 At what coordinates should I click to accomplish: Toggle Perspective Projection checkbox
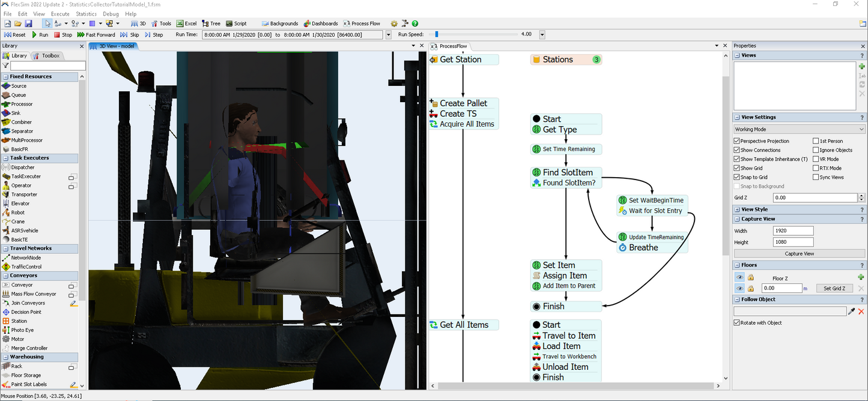737,141
